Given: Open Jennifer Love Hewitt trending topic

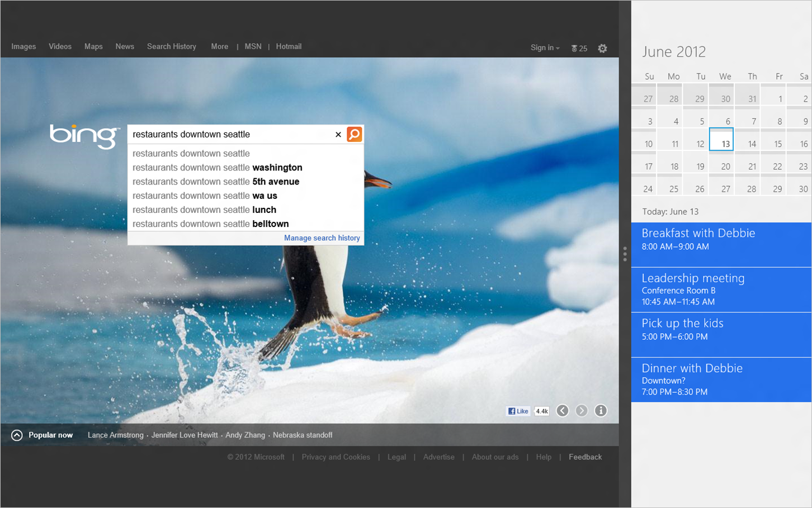Looking at the screenshot, I should tap(185, 435).
